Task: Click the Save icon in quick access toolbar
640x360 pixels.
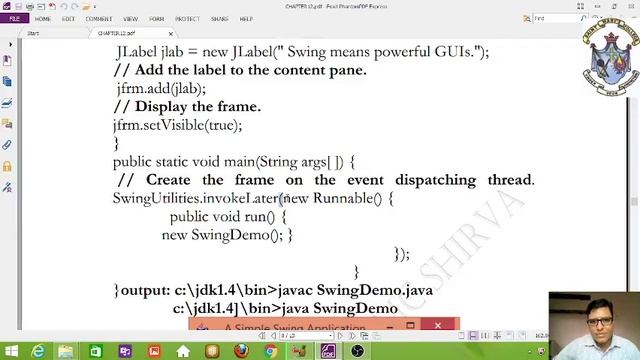Action: click(18, 7)
